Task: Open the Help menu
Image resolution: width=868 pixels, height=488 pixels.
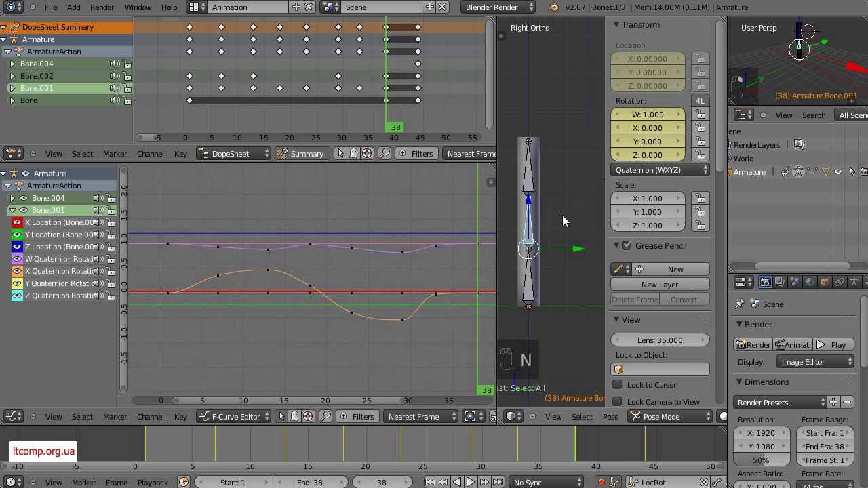Action: [x=170, y=7]
